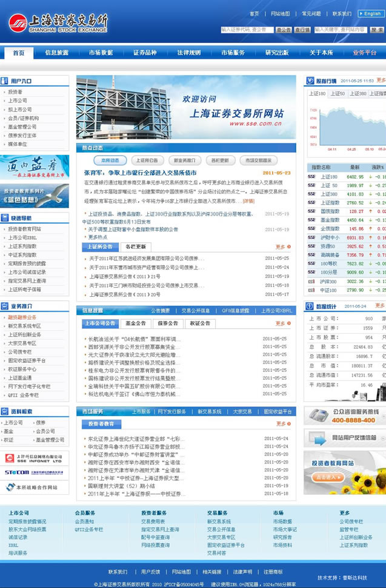
Task: Open footer 新交易系统 link
Action: (219, 521)
